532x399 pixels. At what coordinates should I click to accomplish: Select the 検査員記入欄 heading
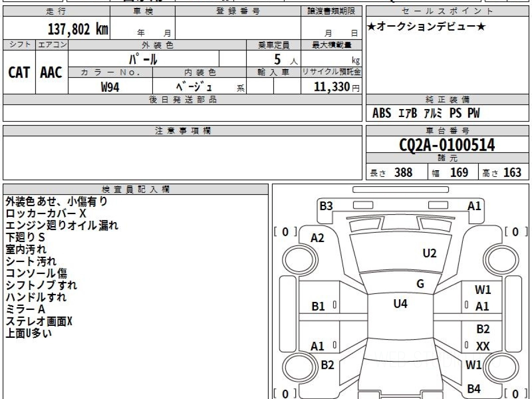pyautogui.click(x=136, y=189)
